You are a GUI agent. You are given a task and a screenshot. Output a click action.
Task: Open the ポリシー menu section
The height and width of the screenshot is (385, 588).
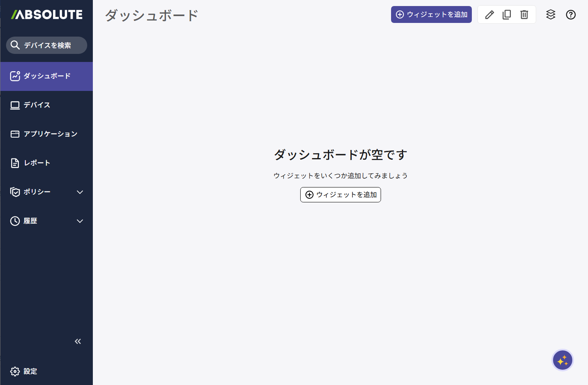click(x=37, y=192)
